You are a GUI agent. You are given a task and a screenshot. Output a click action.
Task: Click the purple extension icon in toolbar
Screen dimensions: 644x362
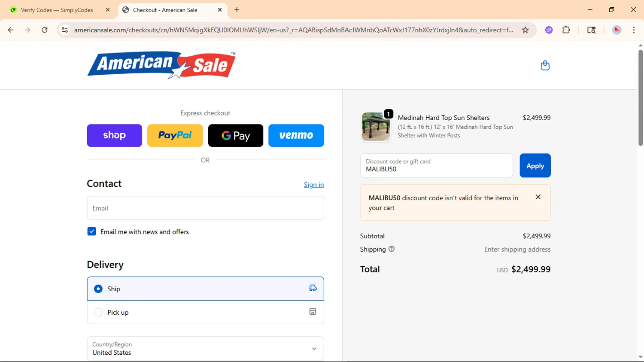point(549,30)
